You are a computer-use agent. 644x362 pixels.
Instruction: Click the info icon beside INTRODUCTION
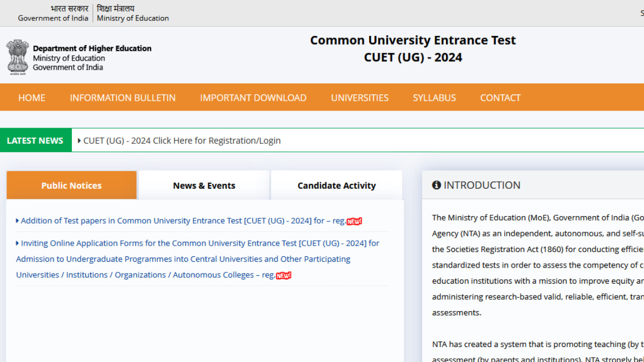436,185
